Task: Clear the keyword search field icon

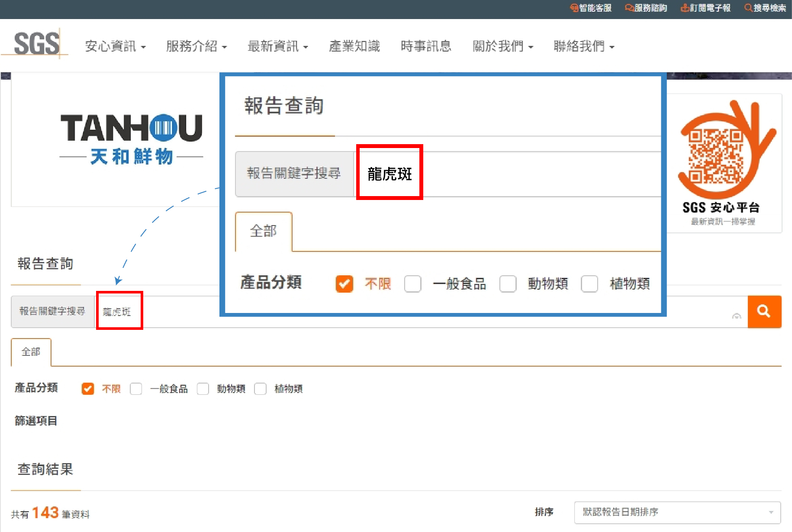Action: pyautogui.click(x=736, y=316)
